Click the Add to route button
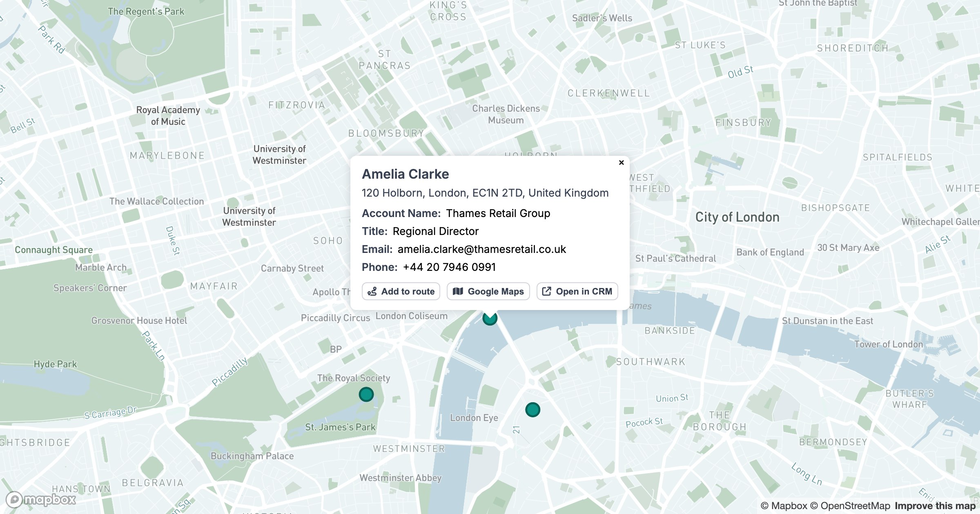Screen dimensions: 980x514 click(x=401, y=291)
